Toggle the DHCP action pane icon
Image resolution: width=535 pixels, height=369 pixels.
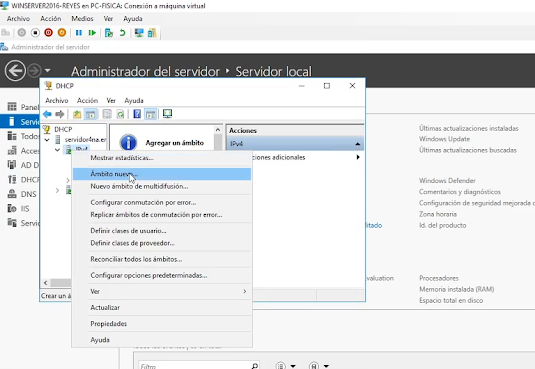pos(150,114)
